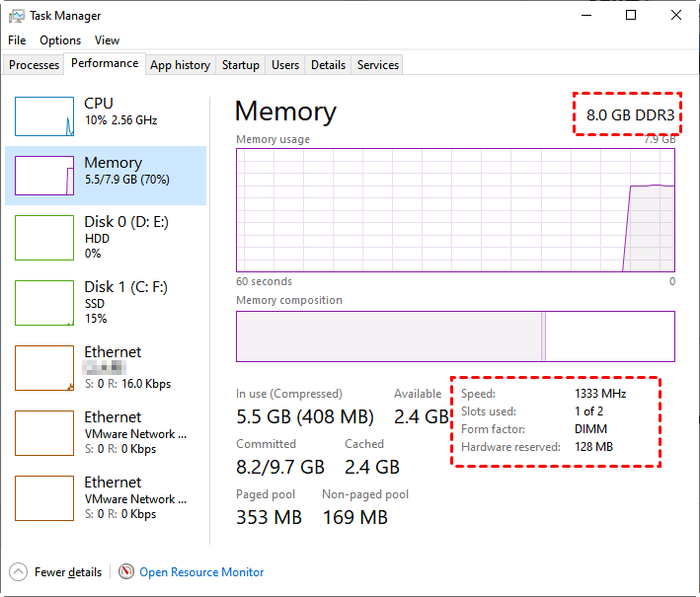Open the Options menu
The image size is (700, 597).
(60, 40)
